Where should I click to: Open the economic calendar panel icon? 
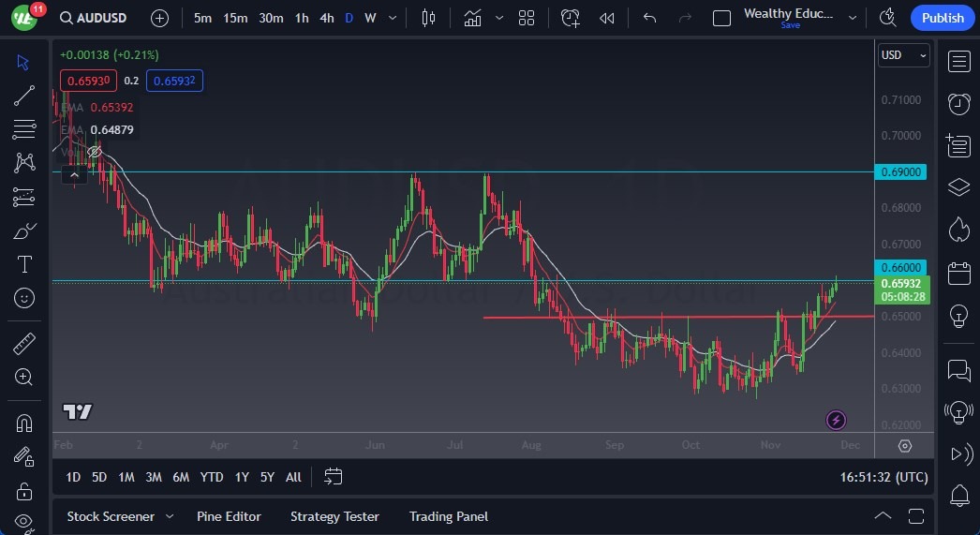[958, 274]
